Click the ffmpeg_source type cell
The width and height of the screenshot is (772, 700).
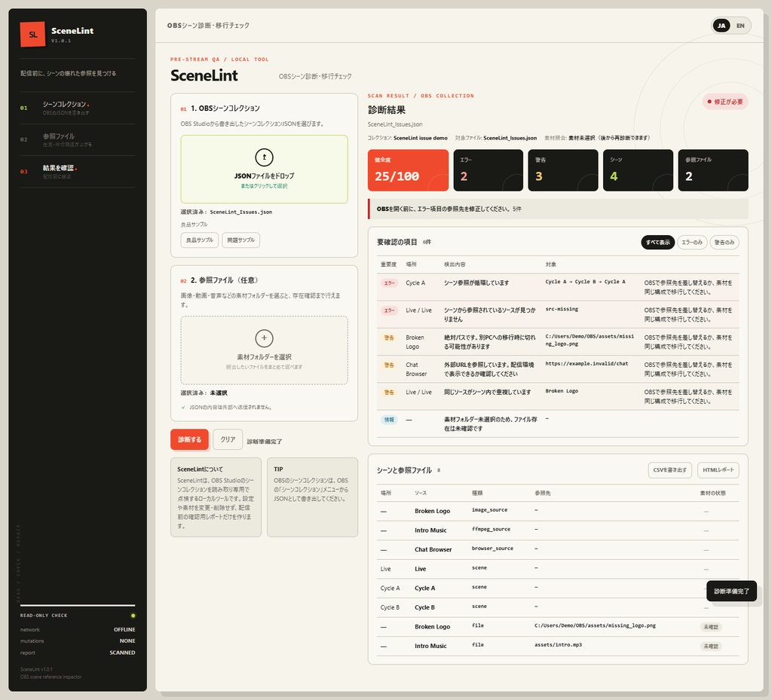491,529
